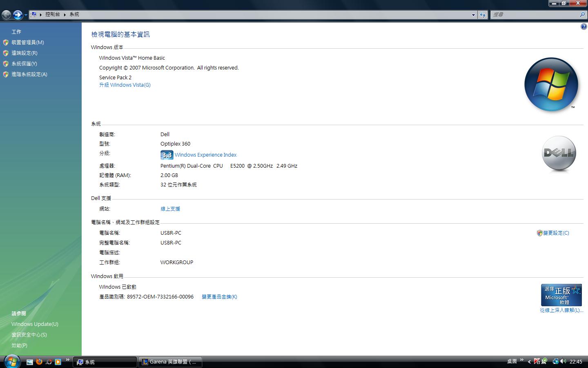Open the volume speaker tray icon
Viewport: 588px width, 368px height.
pos(563,361)
